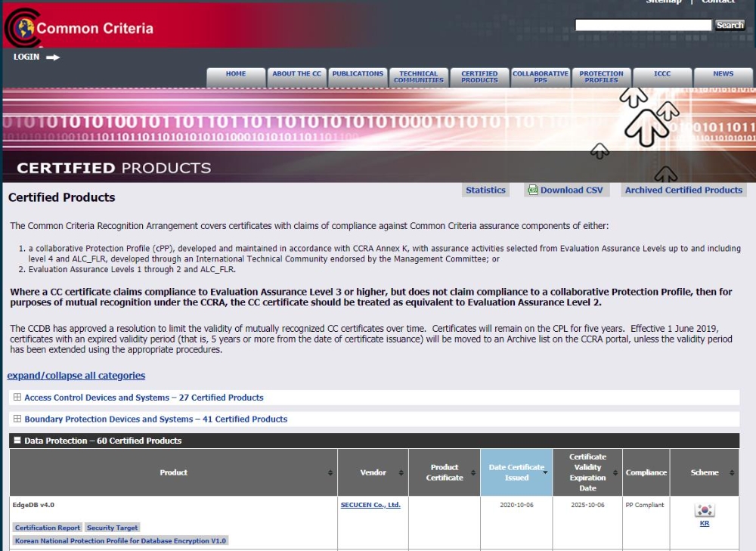Open Archived Certified Products link
Viewport: 756px width, 551px height.
pyautogui.click(x=683, y=190)
